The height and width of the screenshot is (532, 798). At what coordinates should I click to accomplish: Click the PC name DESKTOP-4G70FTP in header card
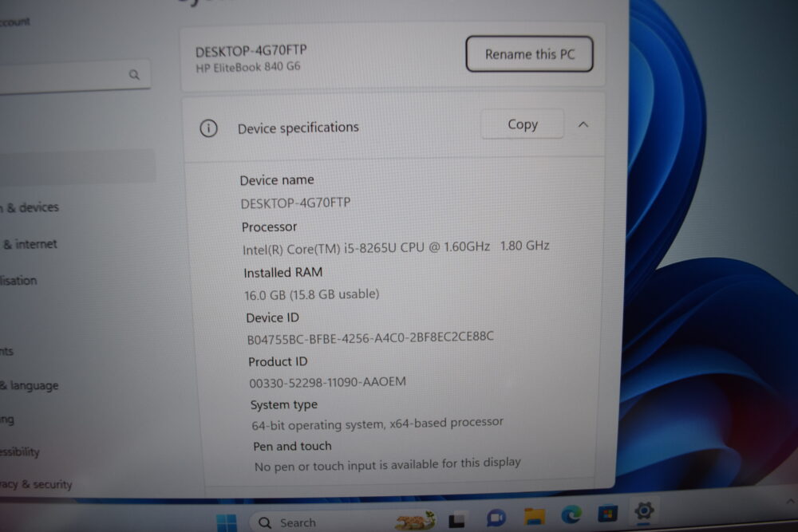pyautogui.click(x=251, y=51)
